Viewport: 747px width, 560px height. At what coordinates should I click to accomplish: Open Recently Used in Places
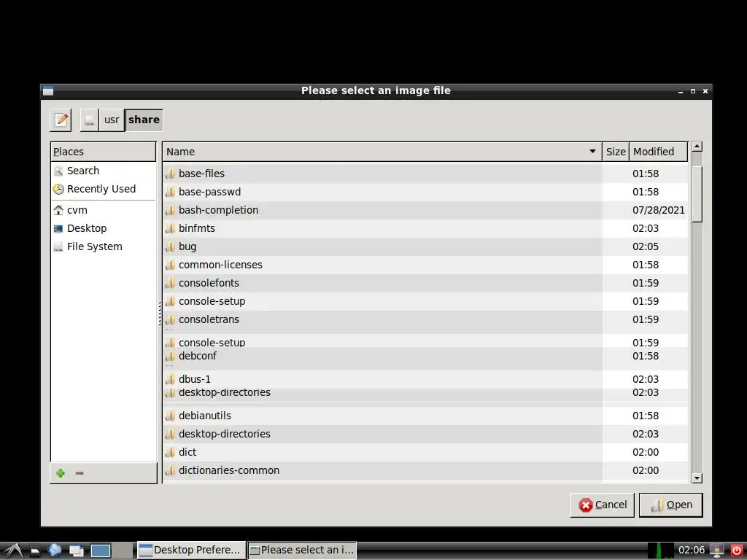click(104, 189)
